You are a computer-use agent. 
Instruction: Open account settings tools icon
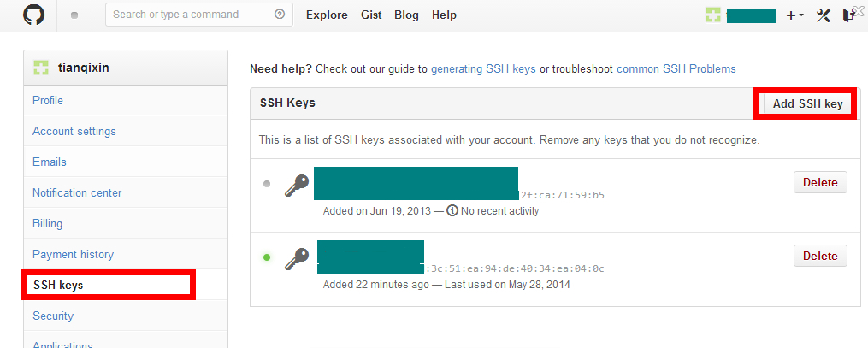824,15
